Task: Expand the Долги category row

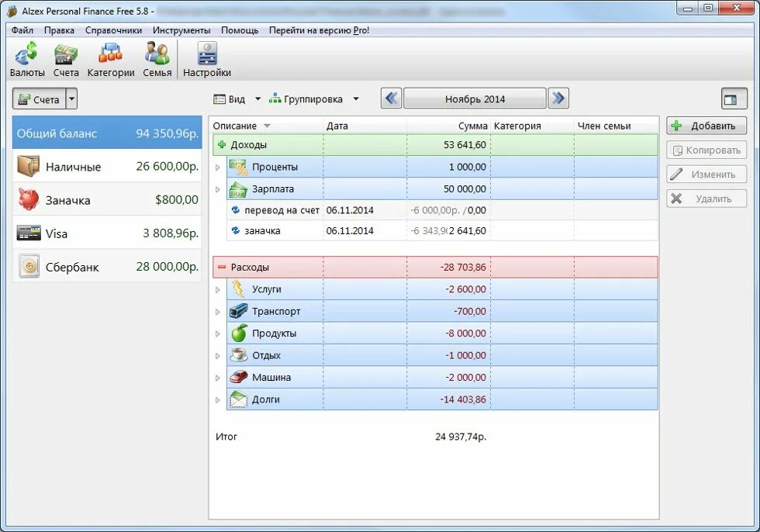Action: click(218, 399)
